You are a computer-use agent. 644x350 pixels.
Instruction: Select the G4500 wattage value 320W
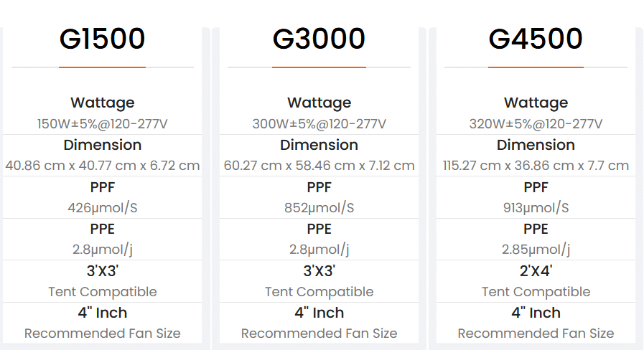tap(536, 124)
